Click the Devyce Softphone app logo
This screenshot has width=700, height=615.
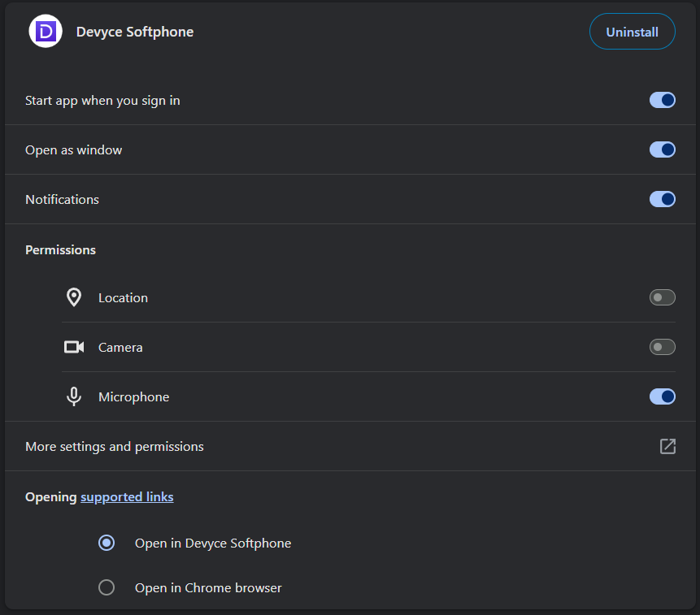point(46,31)
